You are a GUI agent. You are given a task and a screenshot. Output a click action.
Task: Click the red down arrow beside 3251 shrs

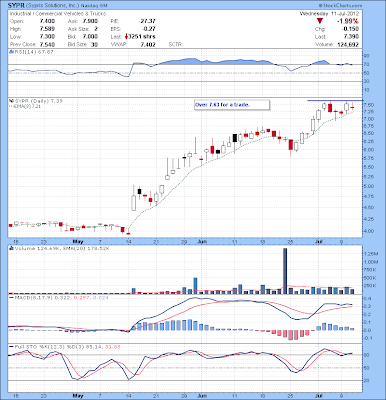(x=126, y=37)
